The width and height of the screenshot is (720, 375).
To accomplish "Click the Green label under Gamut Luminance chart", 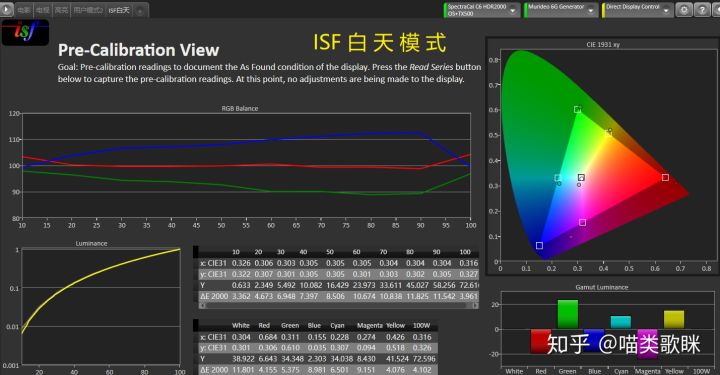I will tap(568, 371).
